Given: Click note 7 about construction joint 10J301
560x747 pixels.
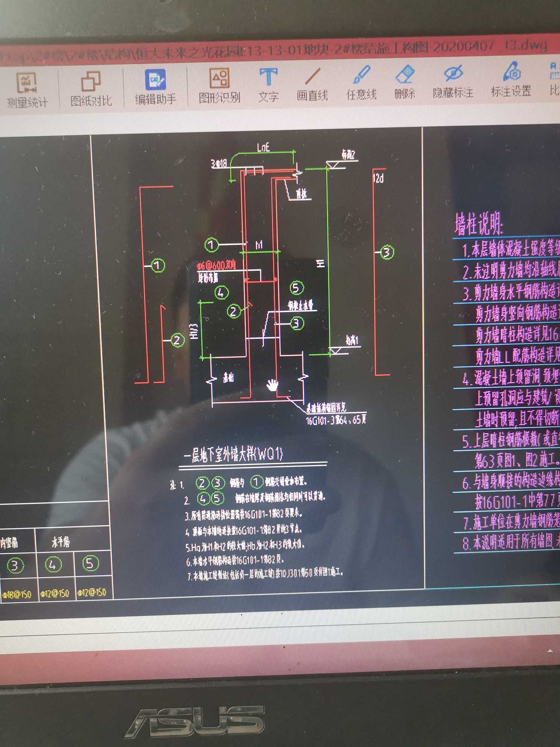Looking at the screenshot, I should tap(265, 575).
